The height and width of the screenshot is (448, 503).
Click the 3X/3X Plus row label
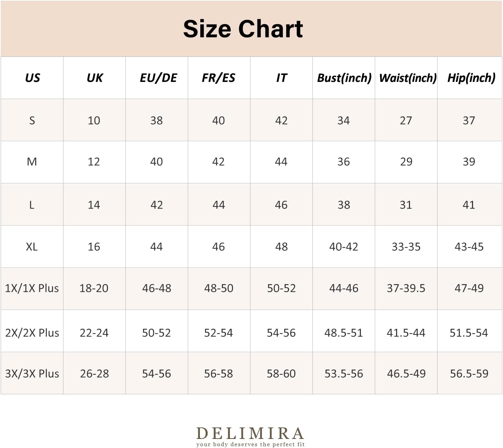[x=32, y=374]
